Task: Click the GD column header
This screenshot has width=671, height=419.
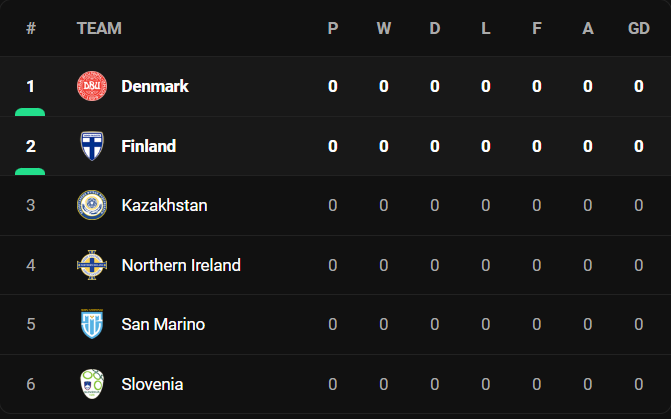Action: click(x=639, y=28)
